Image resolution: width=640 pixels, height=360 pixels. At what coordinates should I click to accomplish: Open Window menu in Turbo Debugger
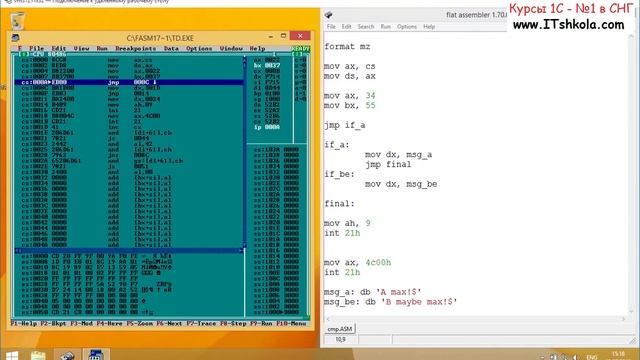[x=231, y=48]
